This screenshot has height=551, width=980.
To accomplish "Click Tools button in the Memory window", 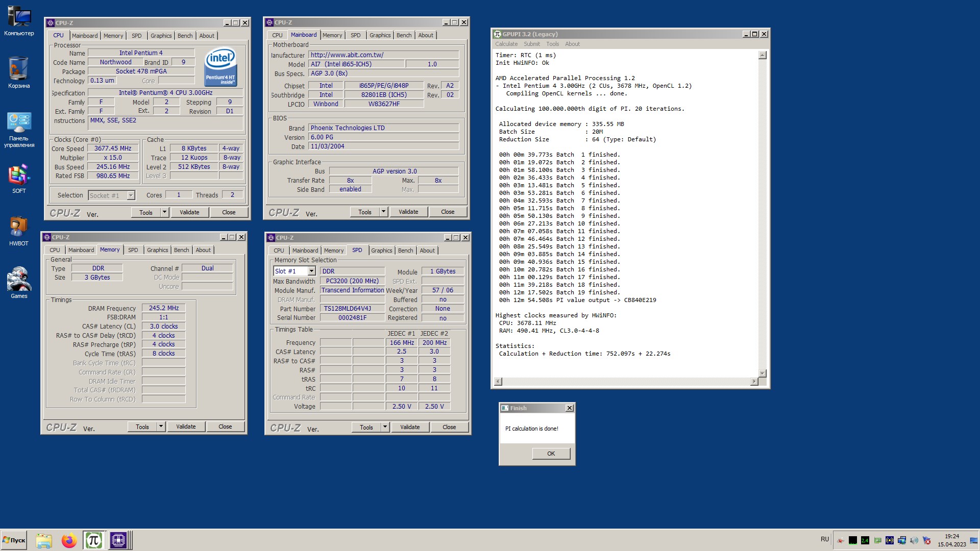I will (x=142, y=427).
